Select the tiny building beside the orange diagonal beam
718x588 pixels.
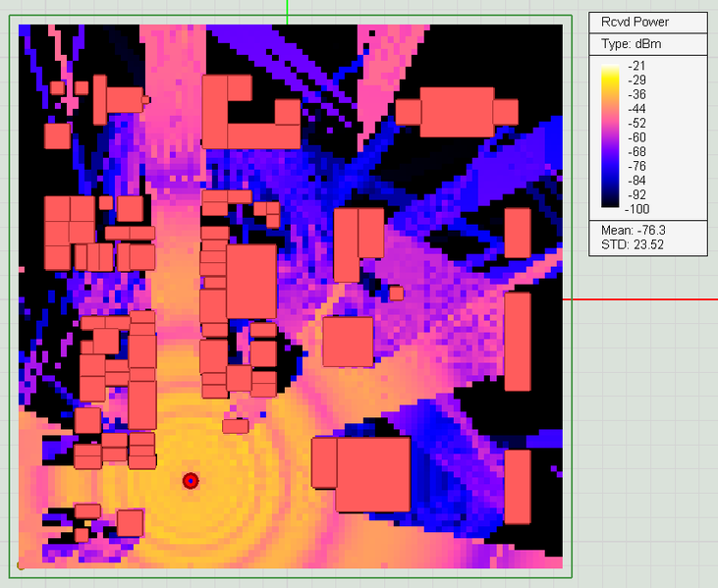coord(396,293)
